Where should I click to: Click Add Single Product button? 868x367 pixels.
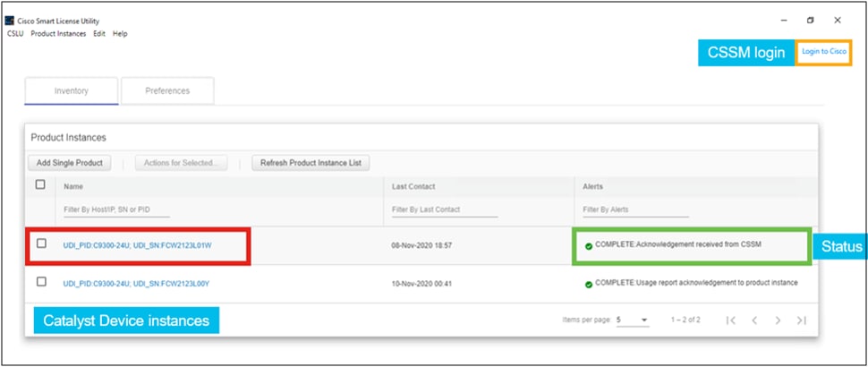coord(70,163)
